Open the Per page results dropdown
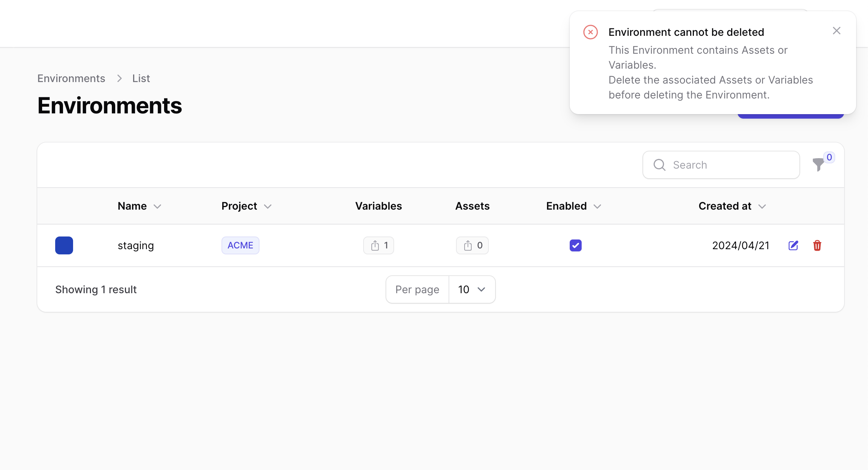This screenshot has height=470, width=868. pos(471,289)
